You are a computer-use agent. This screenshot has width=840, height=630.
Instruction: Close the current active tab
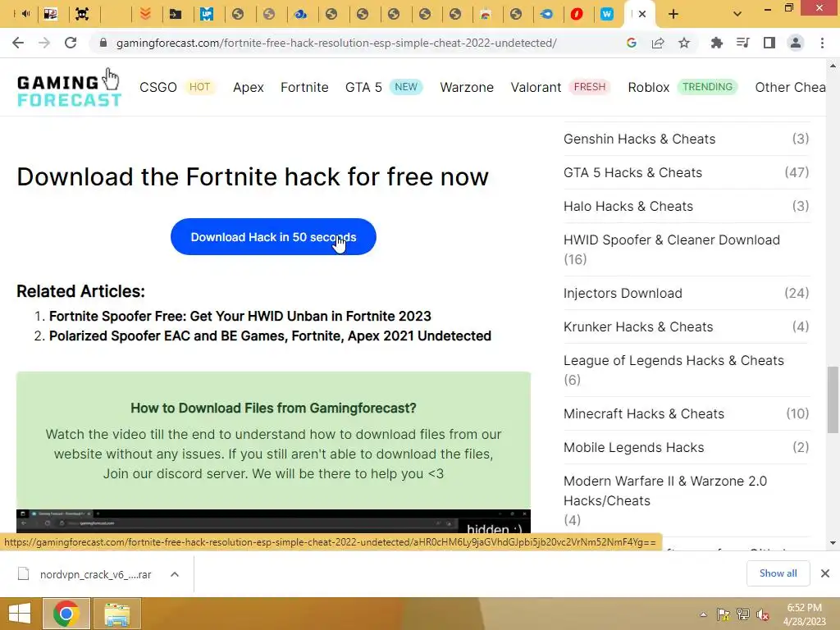(642, 15)
